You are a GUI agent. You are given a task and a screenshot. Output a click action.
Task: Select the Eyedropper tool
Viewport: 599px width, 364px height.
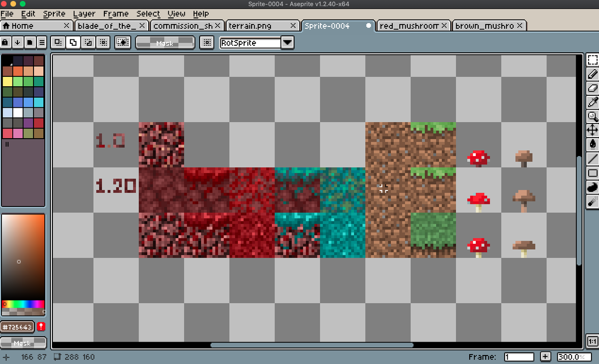point(593,102)
